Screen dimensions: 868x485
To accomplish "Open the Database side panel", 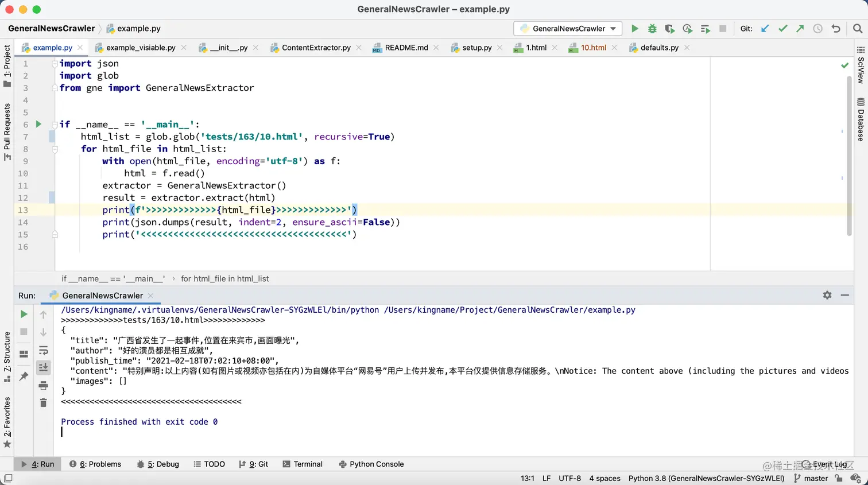I will 861,119.
